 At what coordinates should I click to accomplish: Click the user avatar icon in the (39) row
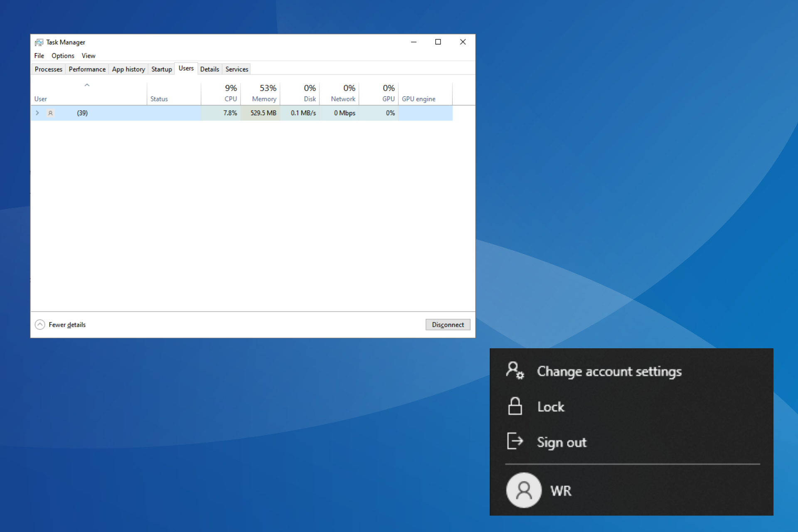pyautogui.click(x=50, y=113)
